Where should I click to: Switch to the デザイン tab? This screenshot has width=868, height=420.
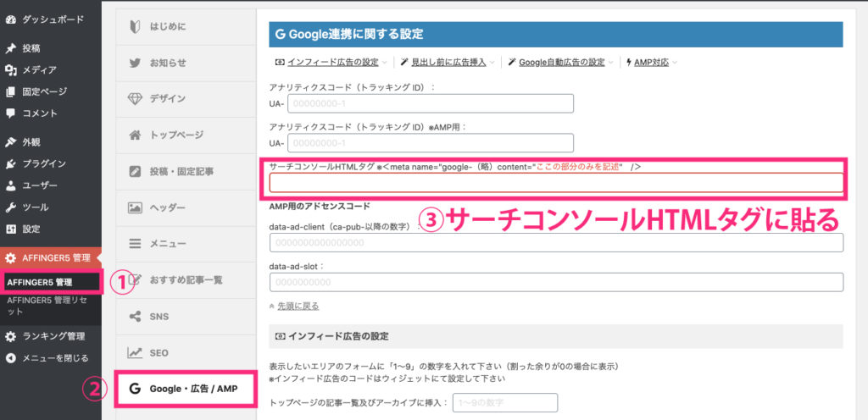pos(186,99)
